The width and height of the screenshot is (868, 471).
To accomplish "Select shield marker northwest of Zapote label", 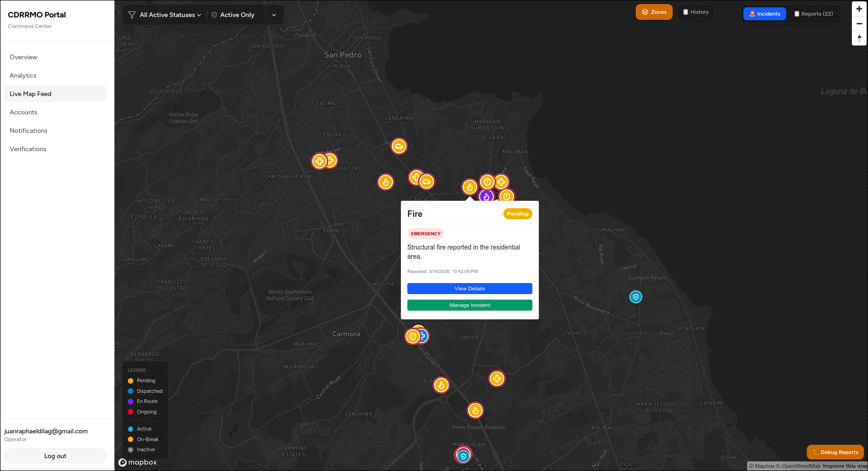I will 412,336.
